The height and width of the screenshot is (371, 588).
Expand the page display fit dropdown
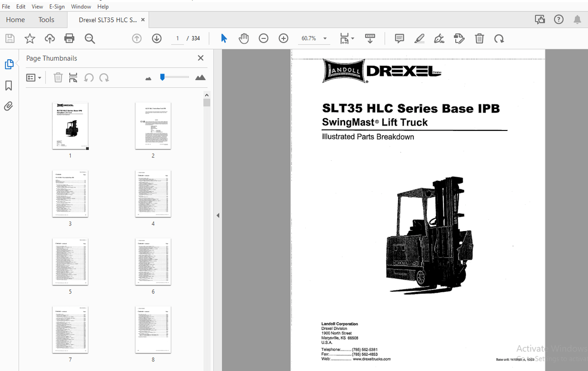pos(352,38)
